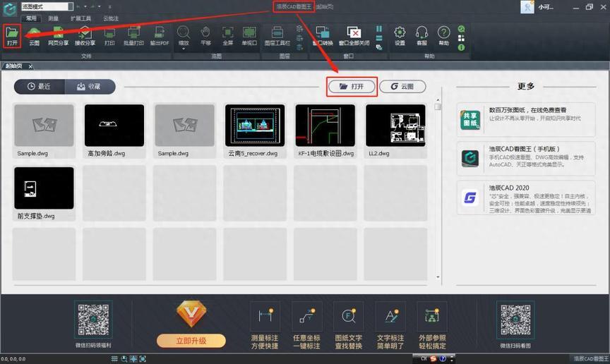This screenshot has width=610, height=364.
Task: Click the 打印 print icon
Action: 109,36
